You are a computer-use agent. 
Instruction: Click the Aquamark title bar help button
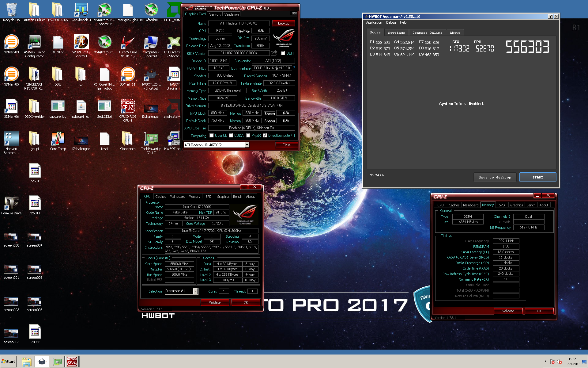(x=550, y=17)
